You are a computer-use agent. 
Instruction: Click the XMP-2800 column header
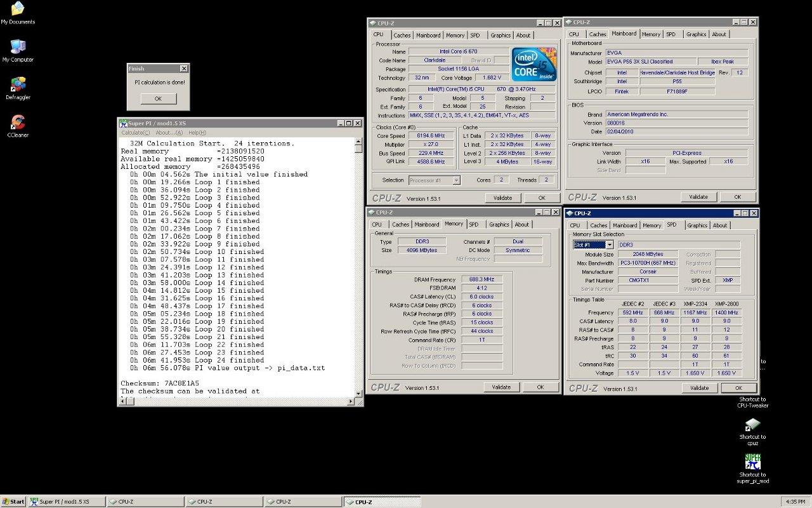point(726,304)
